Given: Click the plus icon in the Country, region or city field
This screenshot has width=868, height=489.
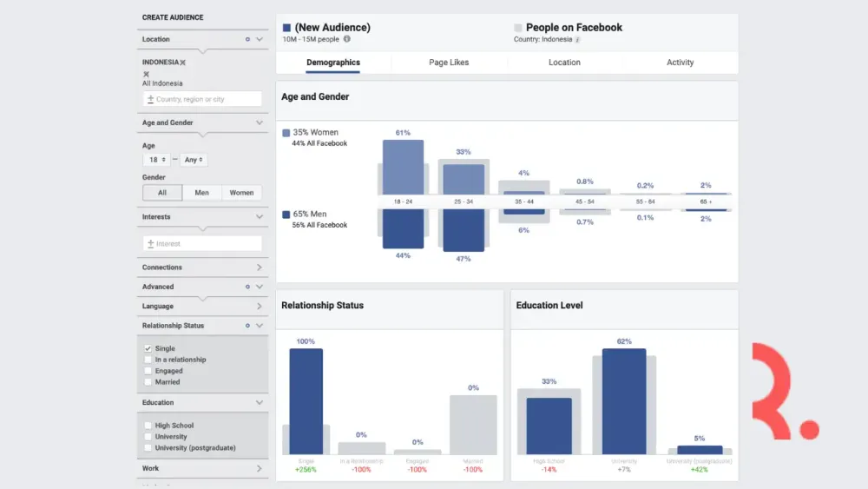Looking at the screenshot, I should point(150,99).
